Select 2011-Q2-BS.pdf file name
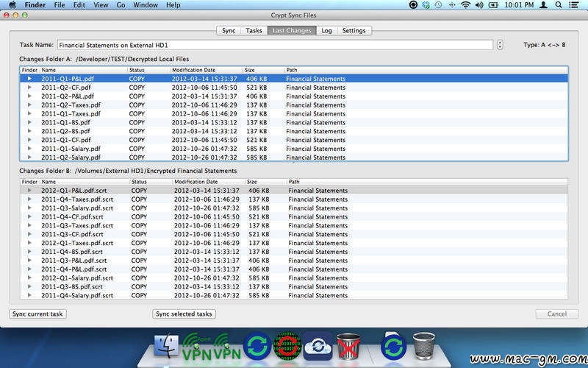This screenshot has width=588, height=368. point(65,131)
